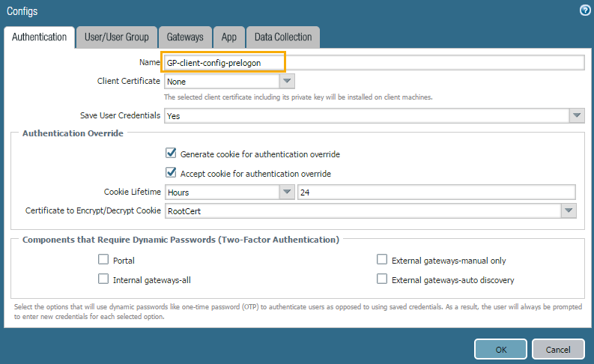The width and height of the screenshot is (594, 364).
Task: Uncheck Generate cookie for authentication override
Action: 171,154
